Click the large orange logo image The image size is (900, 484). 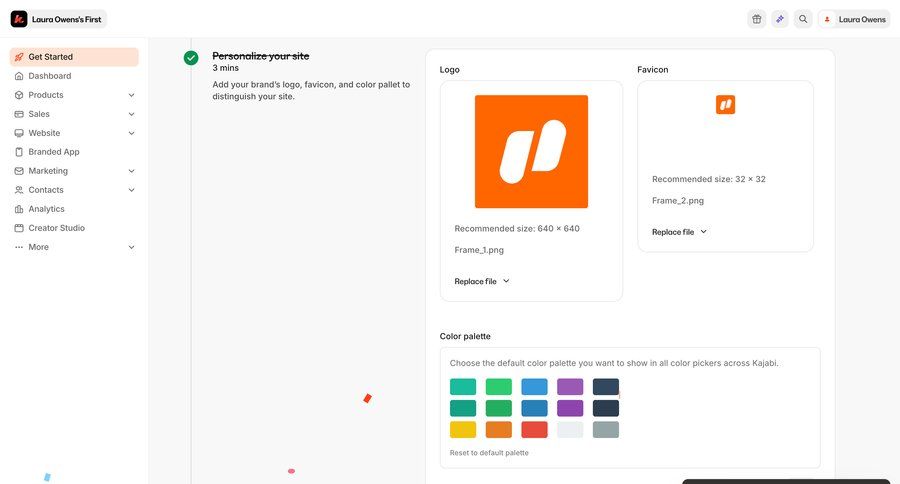532,152
